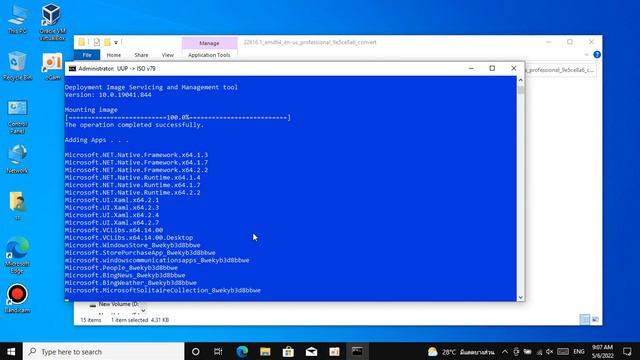
Task: Click the line Microsoft.VCLibs.x64.14.00.Desktop
Action: (129, 238)
